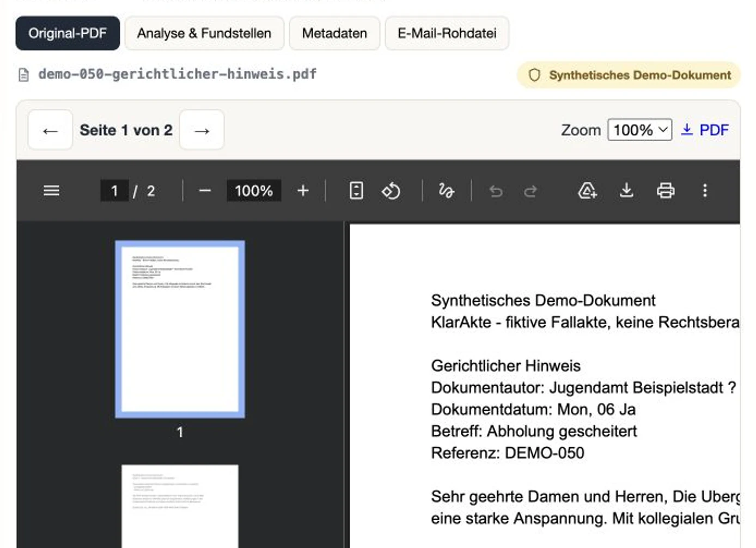
Task: Click the PDF download link
Action: coord(705,130)
